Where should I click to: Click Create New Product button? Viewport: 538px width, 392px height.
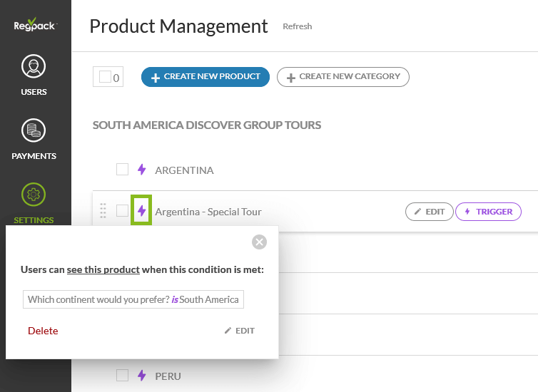pyautogui.click(x=205, y=77)
